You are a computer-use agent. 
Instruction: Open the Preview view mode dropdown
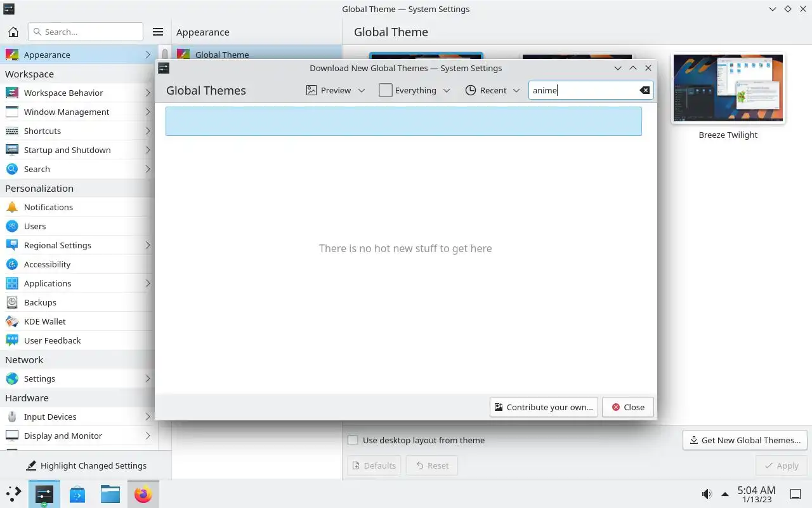click(336, 90)
